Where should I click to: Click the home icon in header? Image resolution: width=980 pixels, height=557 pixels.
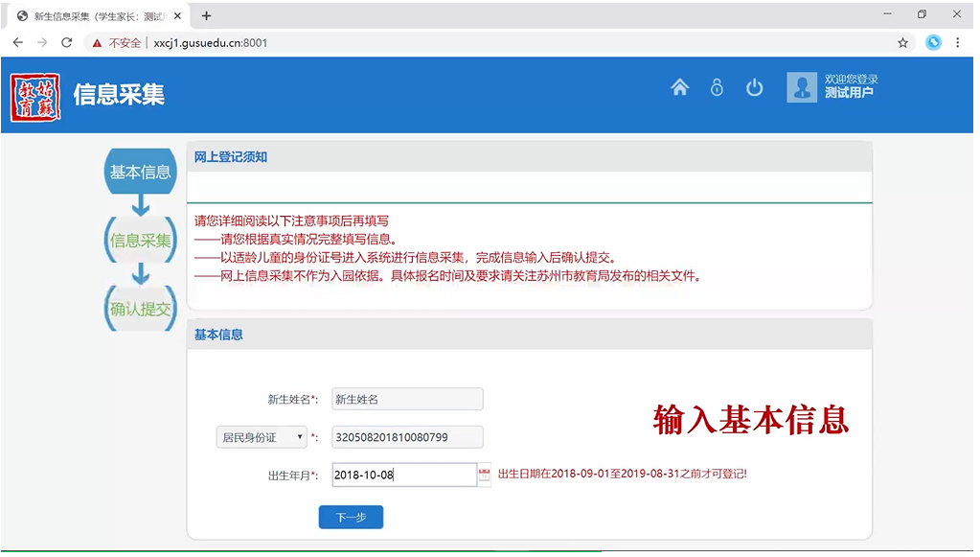(x=679, y=87)
